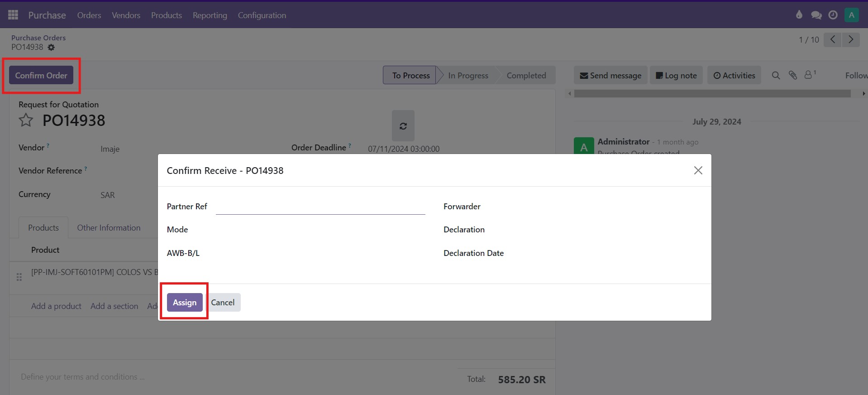Click the refresh arrows icon button
Viewport: 868px width, 395px height.
coord(403,126)
